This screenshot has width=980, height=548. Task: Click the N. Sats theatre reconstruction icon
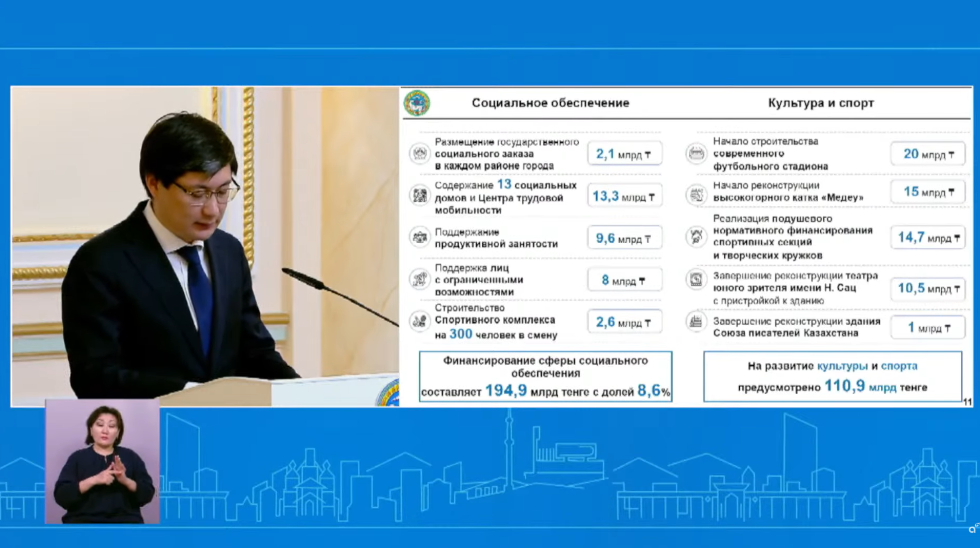696,279
